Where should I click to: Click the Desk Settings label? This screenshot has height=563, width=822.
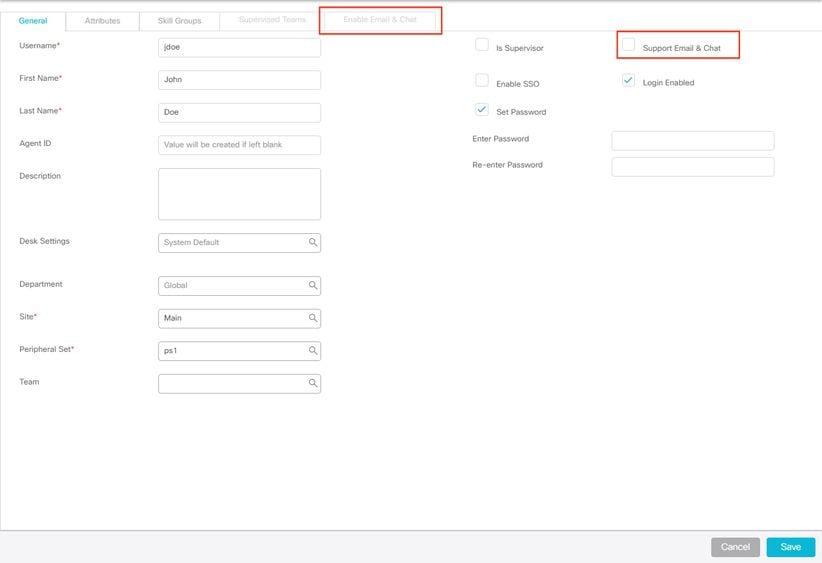coord(44,241)
